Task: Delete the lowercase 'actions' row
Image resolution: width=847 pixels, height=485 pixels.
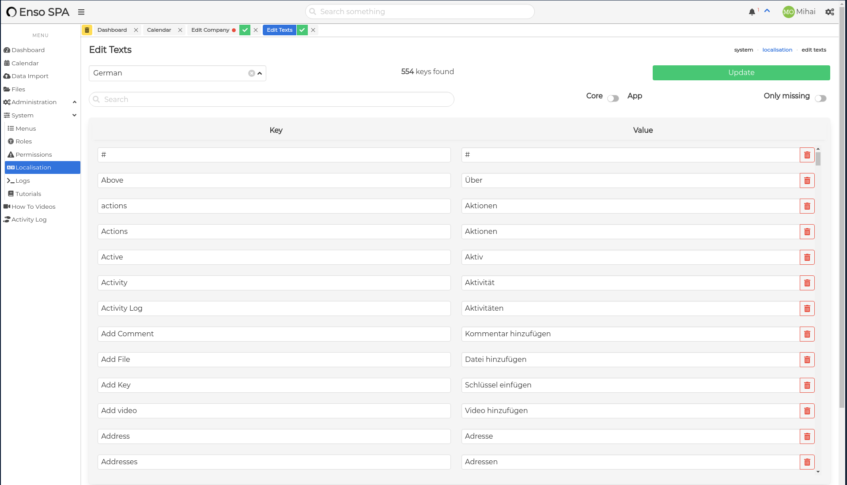Action: 807,206
